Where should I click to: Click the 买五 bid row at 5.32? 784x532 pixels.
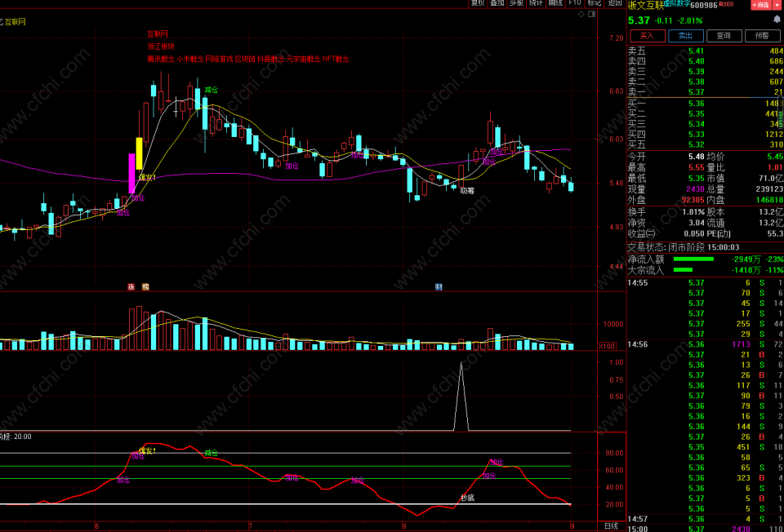[706, 145]
